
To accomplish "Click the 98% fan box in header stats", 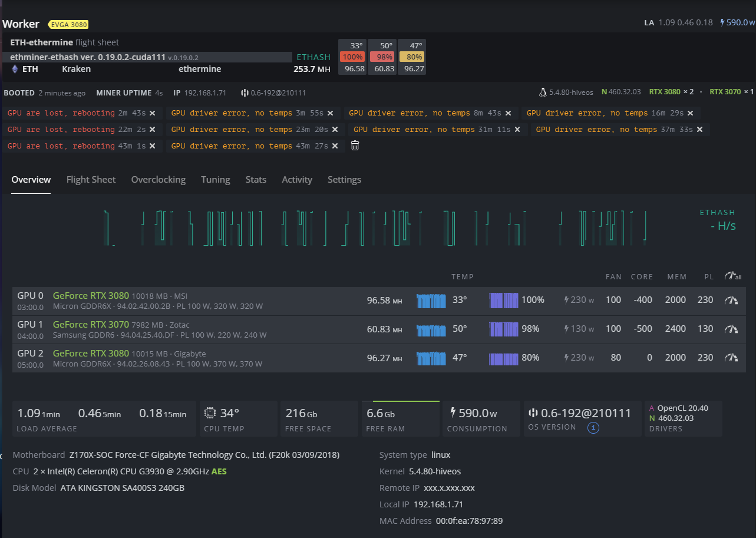I will [x=382, y=57].
